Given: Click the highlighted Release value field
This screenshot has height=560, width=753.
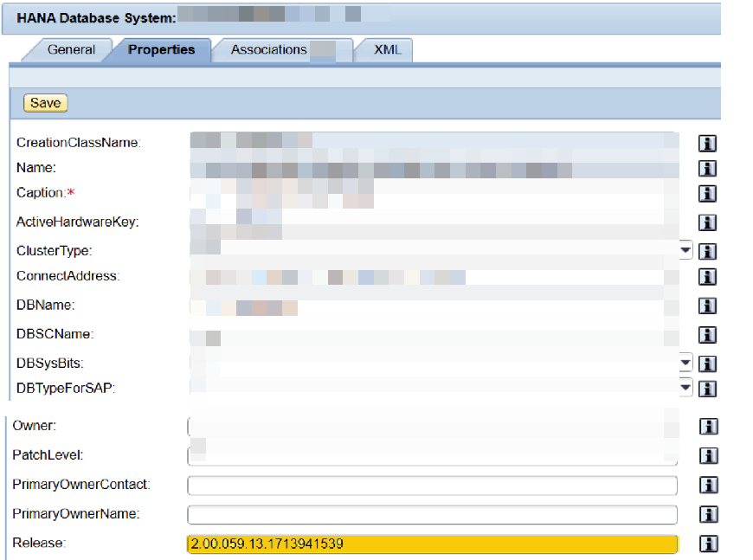Looking at the screenshot, I should pos(432,544).
